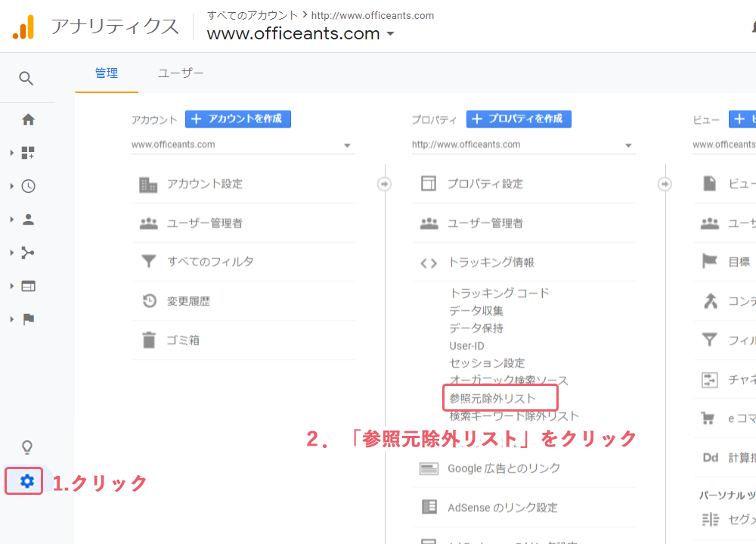Open the 検索キーワード除外リスト link
This screenshot has width=756, height=544.
(x=514, y=415)
